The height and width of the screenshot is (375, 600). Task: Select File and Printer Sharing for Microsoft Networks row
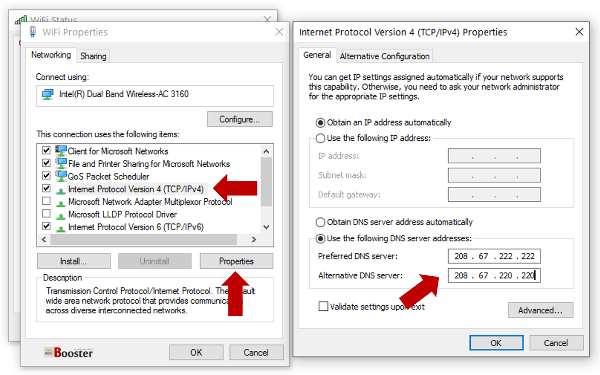[149, 164]
